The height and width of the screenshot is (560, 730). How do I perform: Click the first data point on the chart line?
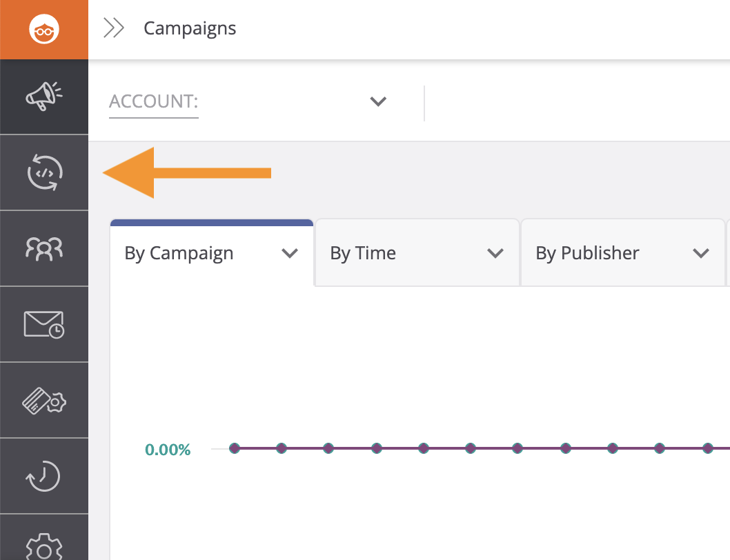(x=235, y=448)
